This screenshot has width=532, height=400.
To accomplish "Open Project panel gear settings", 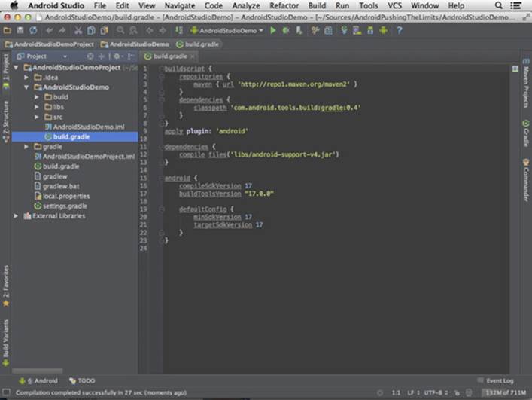I will [117, 56].
